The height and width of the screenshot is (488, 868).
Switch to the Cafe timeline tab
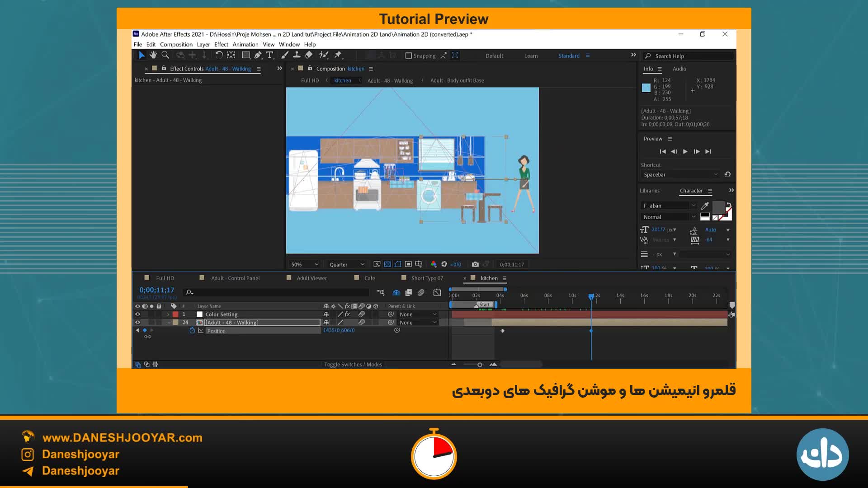[x=369, y=278]
